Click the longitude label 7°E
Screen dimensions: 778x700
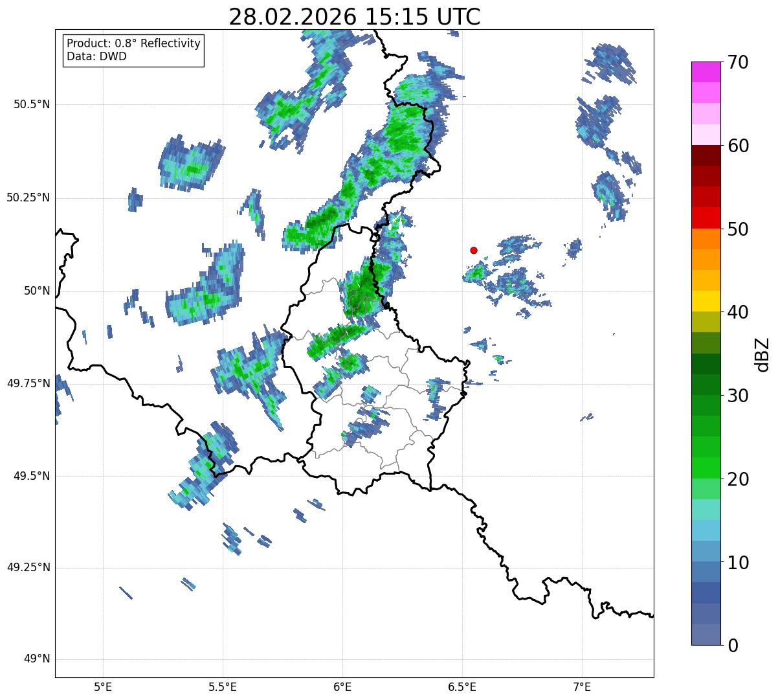tap(582, 687)
